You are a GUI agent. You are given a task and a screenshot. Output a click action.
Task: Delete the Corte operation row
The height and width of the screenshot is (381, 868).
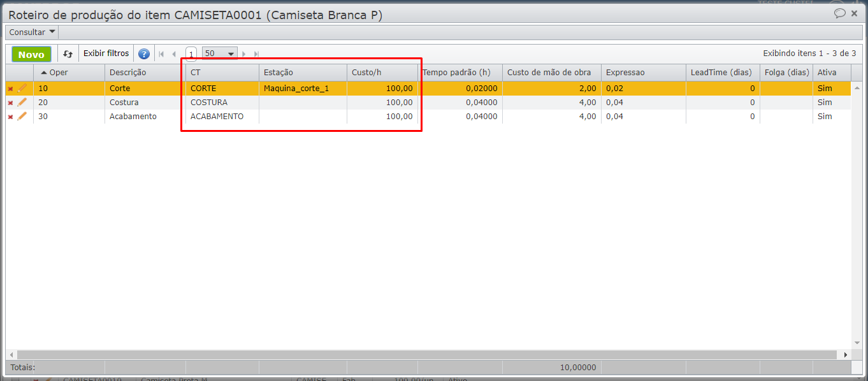10,89
